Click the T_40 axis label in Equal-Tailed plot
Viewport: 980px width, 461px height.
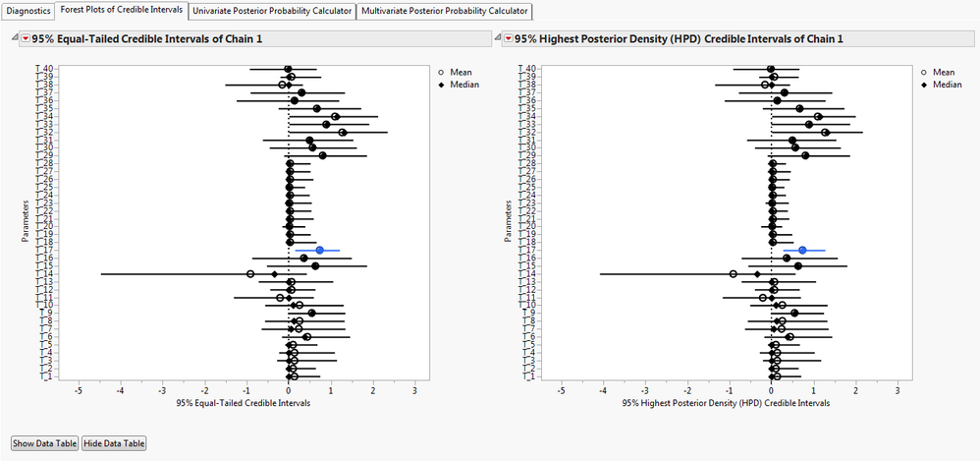(47, 68)
